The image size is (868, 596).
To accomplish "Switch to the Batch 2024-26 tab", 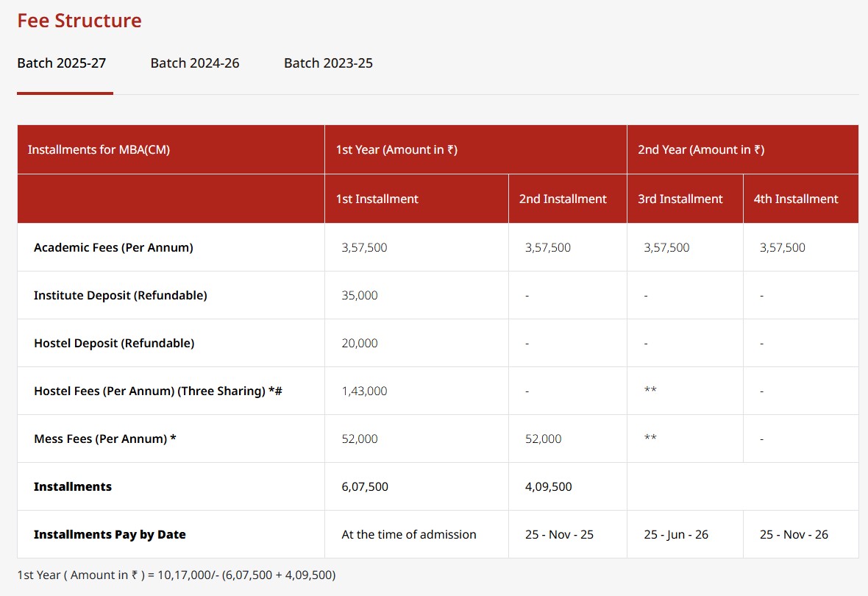I will [x=194, y=63].
